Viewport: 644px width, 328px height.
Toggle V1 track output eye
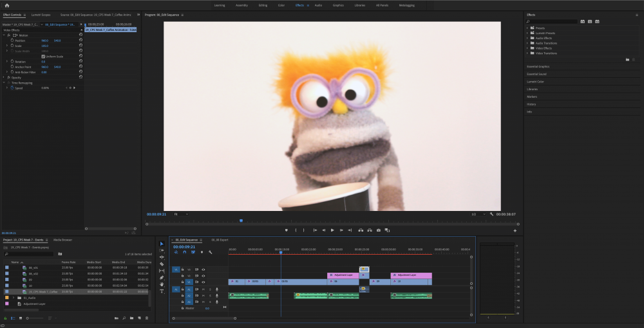point(204,282)
